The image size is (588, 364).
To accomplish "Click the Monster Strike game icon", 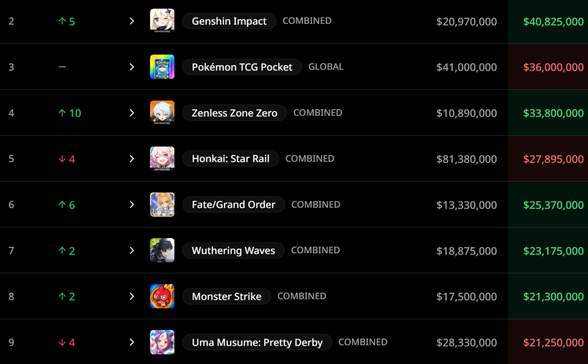I will [x=162, y=296].
